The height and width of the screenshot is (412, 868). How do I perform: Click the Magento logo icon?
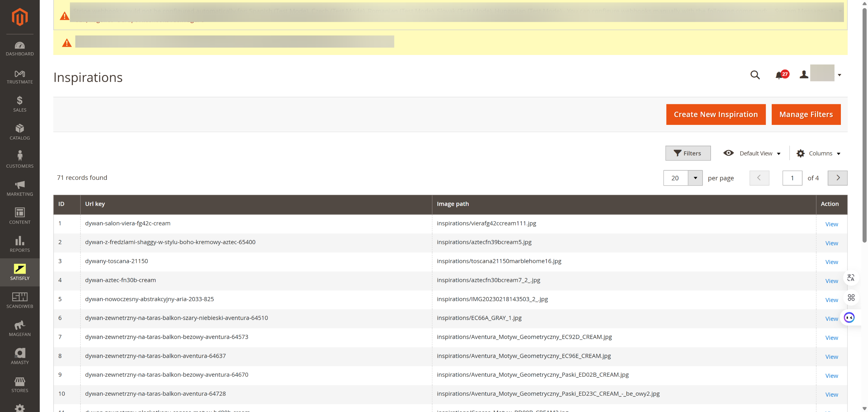pos(20,17)
